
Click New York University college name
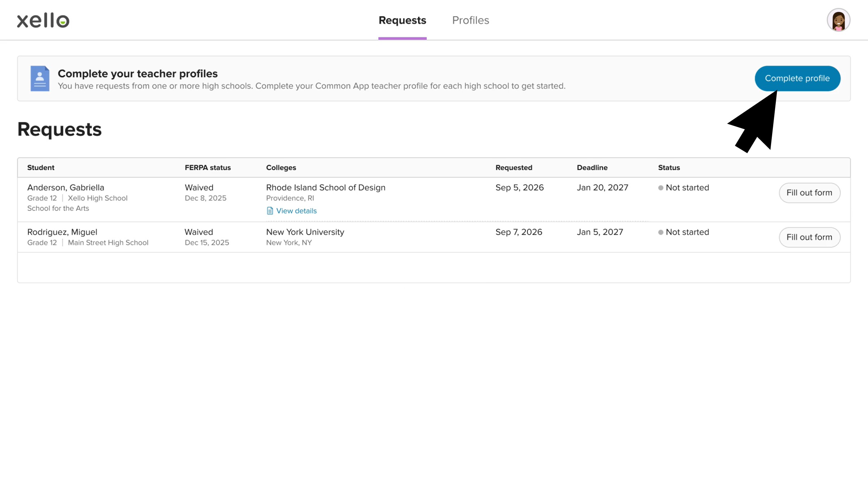click(x=305, y=232)
